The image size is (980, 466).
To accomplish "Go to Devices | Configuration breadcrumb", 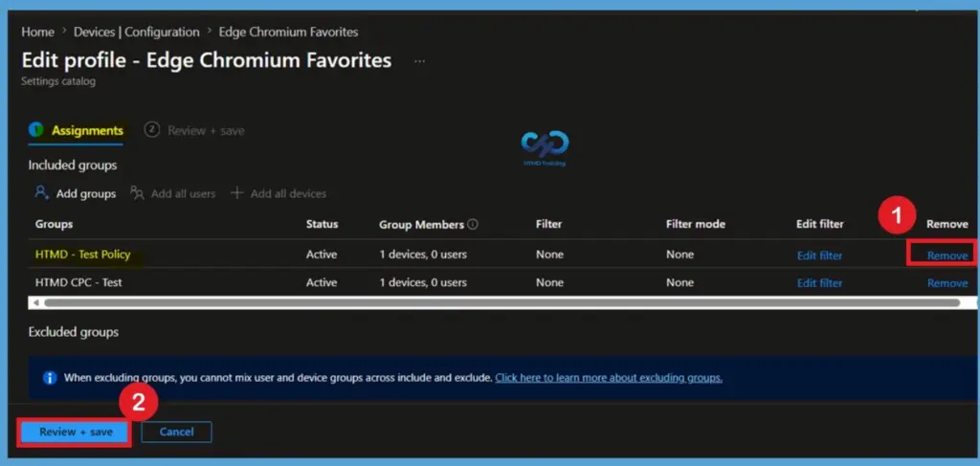I will [x=136, y=32].
